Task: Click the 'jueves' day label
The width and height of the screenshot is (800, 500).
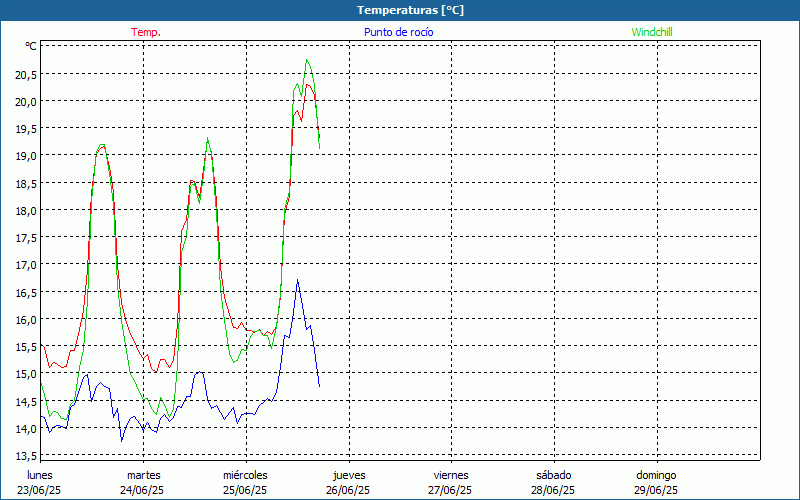Action: [349, 476]
